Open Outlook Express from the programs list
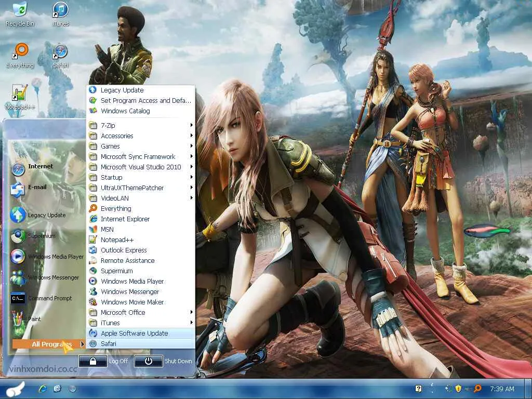This screenshot has width=532, height=399. click(x=141, y=250)
